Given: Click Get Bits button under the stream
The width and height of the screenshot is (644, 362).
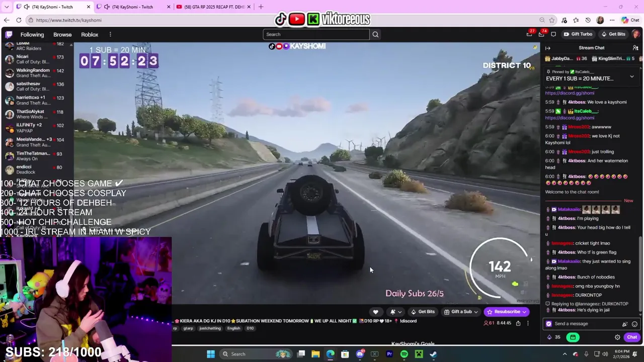Looking at the screenshot, I should [422, 312].
